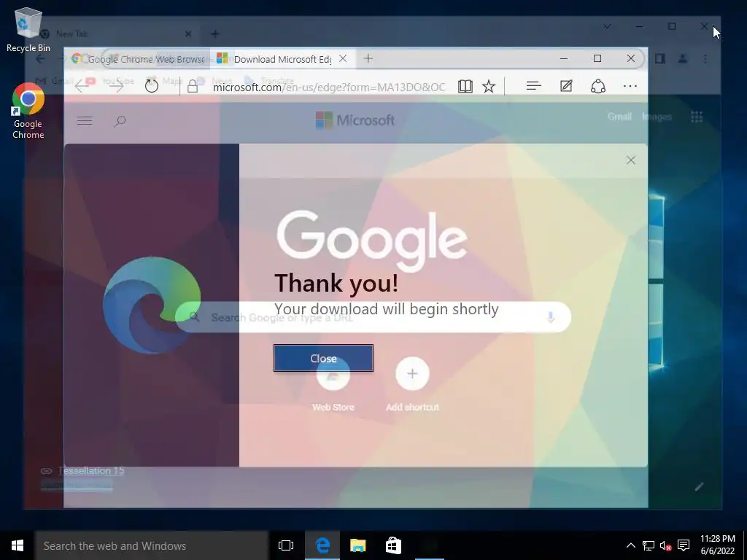Open Google apps grid in Chrome
The width and height of the screenshot is (747, 560).
click(697, 117)
